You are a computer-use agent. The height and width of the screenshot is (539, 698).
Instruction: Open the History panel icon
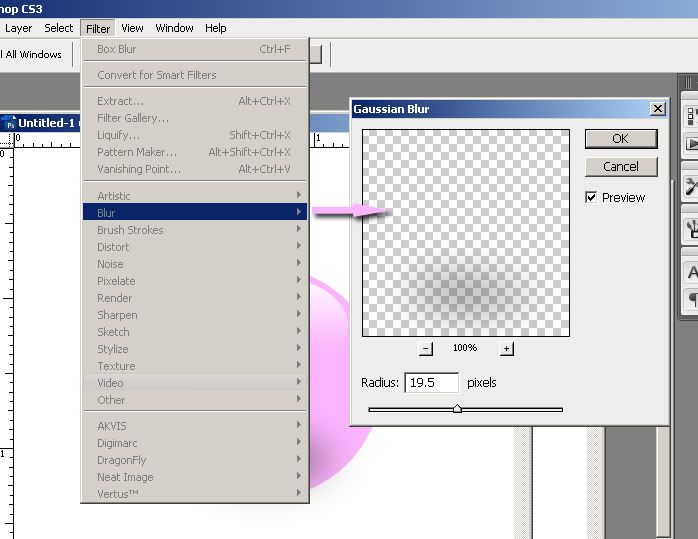click(x=691, y=116)
